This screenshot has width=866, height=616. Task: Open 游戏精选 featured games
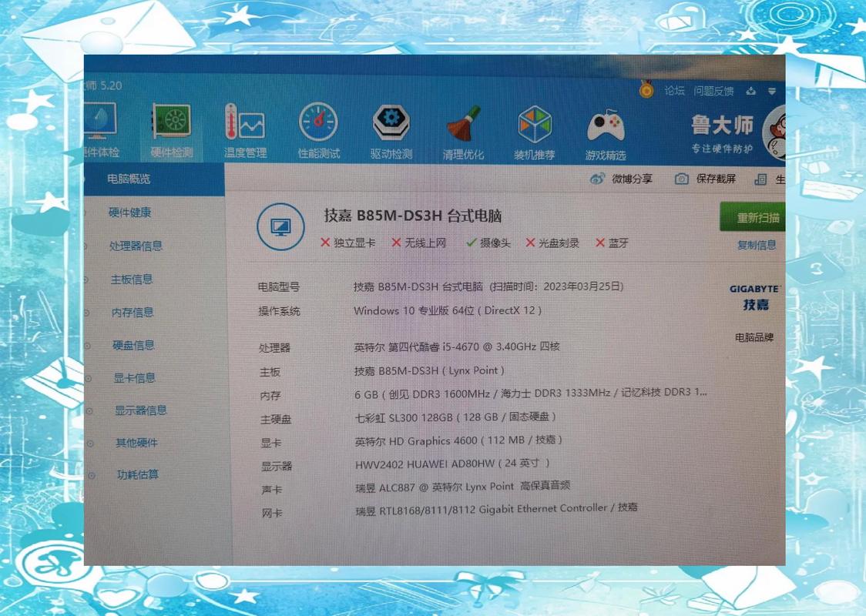(606, 125)
